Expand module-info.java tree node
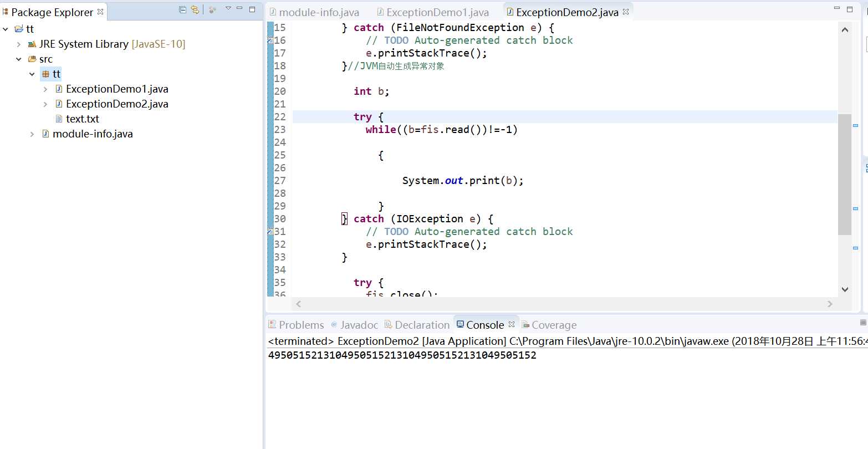 click(32, 134)
